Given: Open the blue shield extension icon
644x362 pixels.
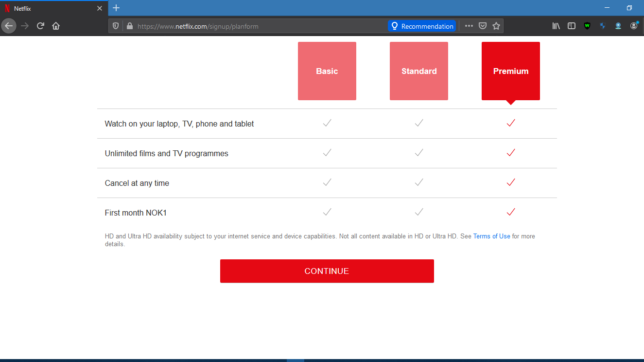Looking at the screenshot, I should [x=603, y=25].
